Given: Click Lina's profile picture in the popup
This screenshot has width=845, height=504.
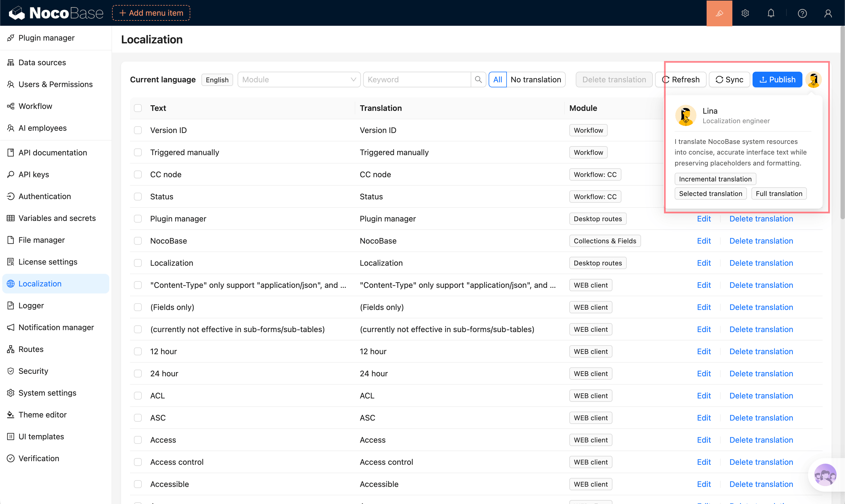Looking at the screenshot, I should (686, 115).
